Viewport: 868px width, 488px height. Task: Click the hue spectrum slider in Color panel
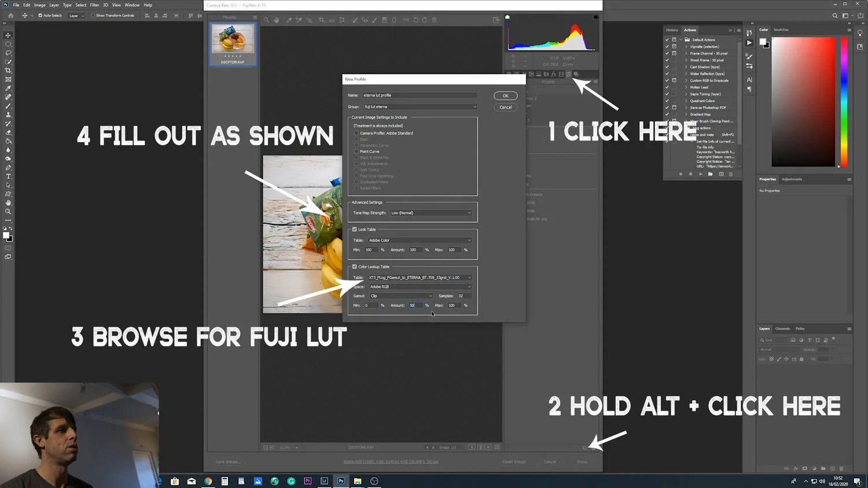(844, 102)
